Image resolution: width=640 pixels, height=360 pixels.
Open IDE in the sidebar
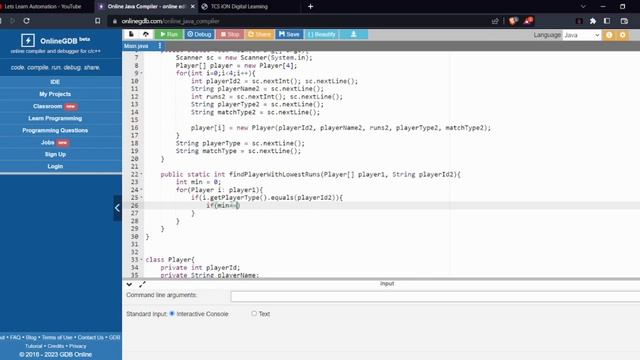55,82
